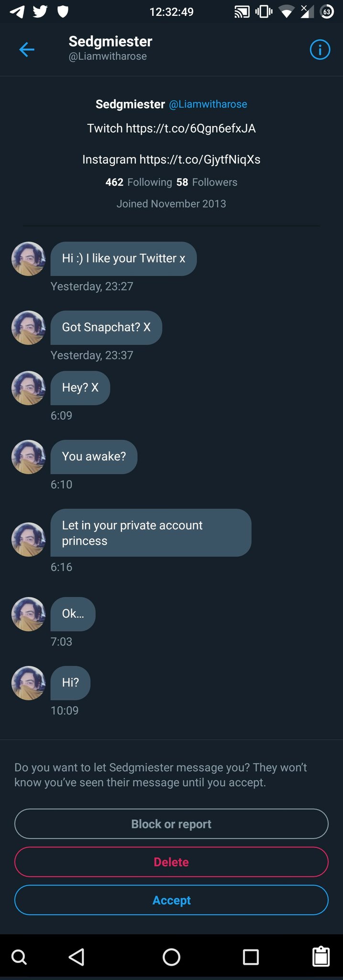Tap the Accept button
343x980 pixels.
(171, 900)
